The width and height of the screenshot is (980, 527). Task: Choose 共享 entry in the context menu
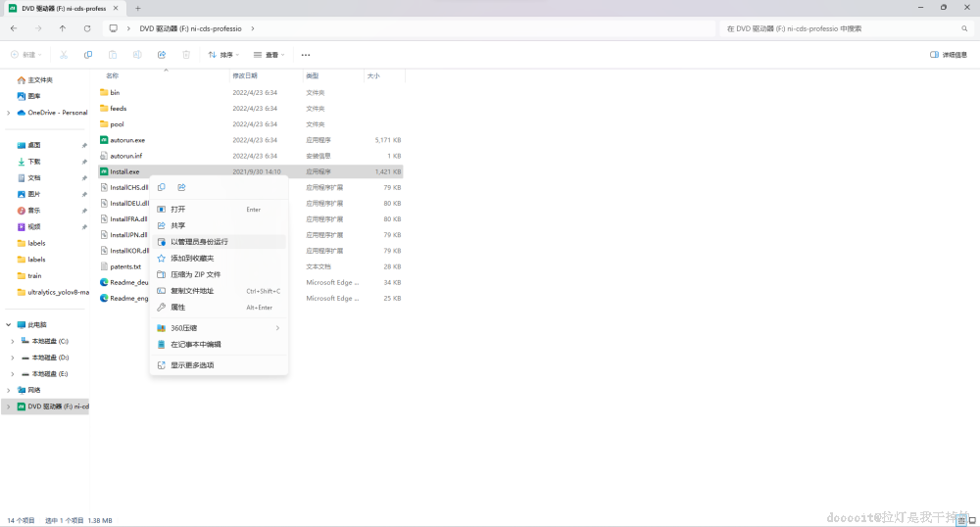(219, 225)
